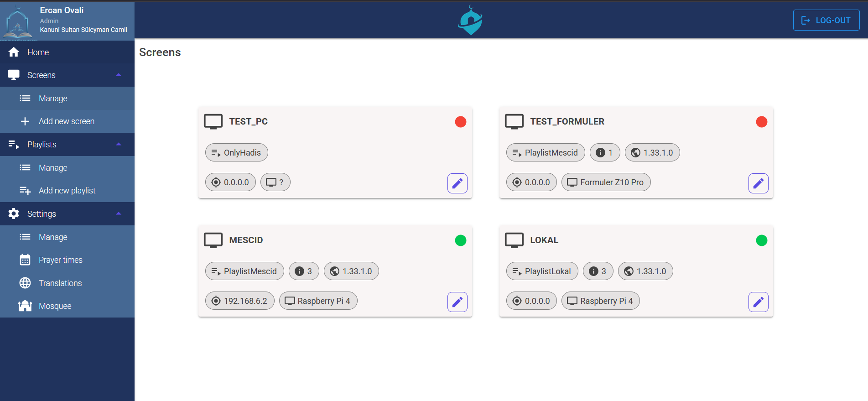
Task: Edit the TEST_FORMULER screen via pencil icon
Action: (x=758, y=183)
